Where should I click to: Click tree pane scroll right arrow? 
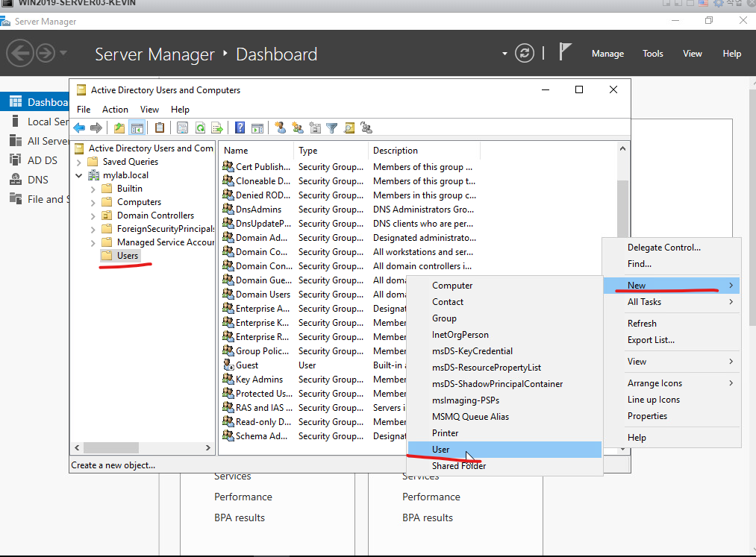[x=207, y=447]
